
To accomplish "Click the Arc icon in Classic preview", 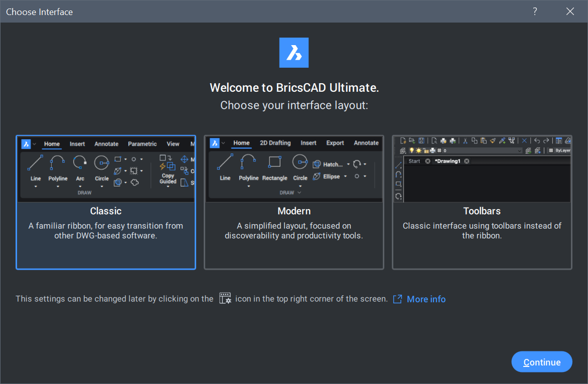I will coord(80,163).
